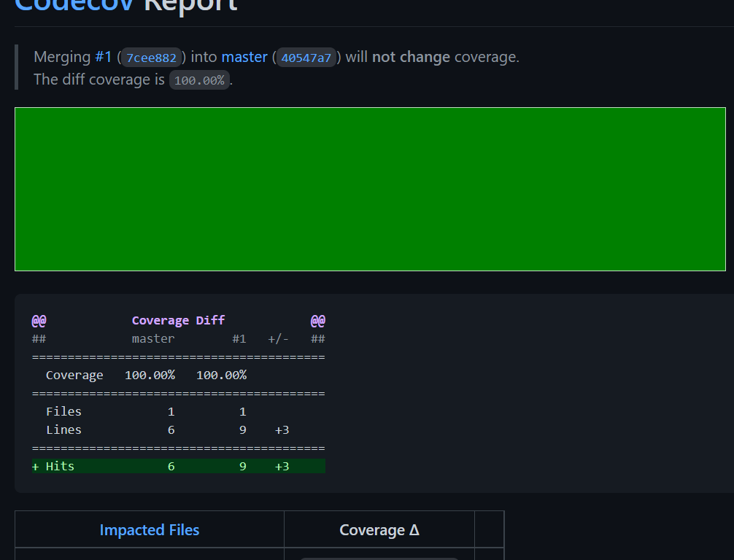Click the bold 'not change' text
The image size is (734, 560).
tap(411, 57)
